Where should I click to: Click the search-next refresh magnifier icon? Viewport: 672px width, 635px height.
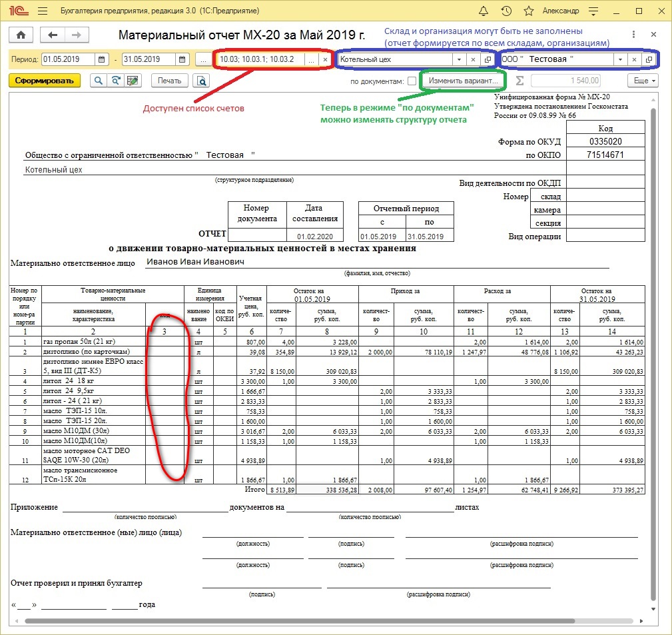116,81
